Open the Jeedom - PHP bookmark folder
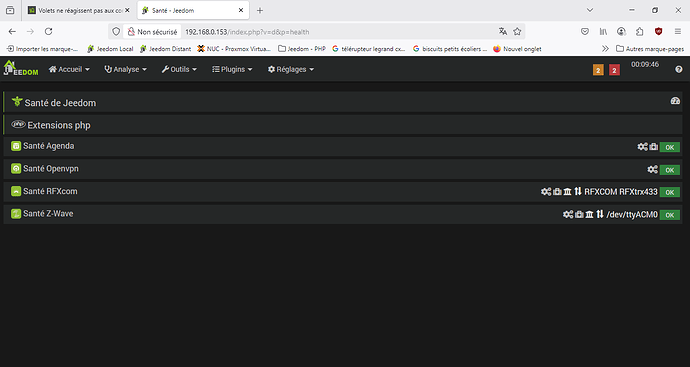The image size is (690, 367). (x=302, y=49)
